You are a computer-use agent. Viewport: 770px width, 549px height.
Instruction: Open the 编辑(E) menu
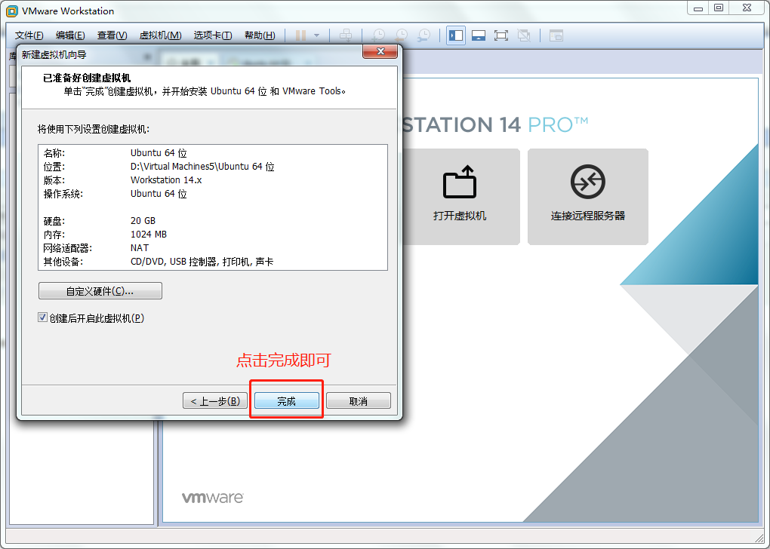coord(70,35)
